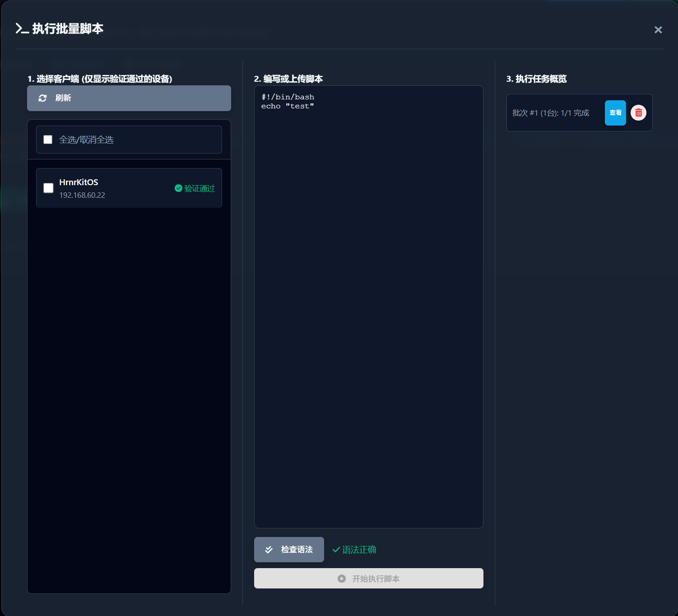Click the double-checkmark icon in 检查语法
Image resolution: width=678 pixels, height=616 pixels.
click(x=269, y=550)
